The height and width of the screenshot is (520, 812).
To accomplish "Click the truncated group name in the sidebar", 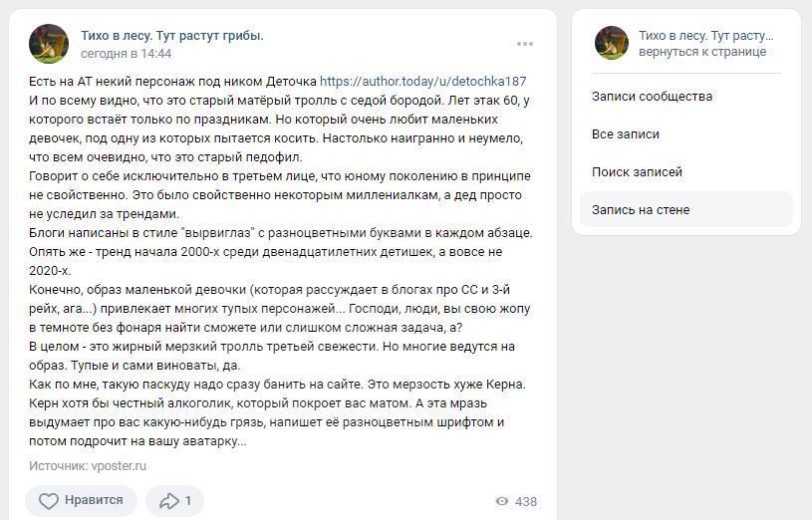I will (x=705, y=35).
